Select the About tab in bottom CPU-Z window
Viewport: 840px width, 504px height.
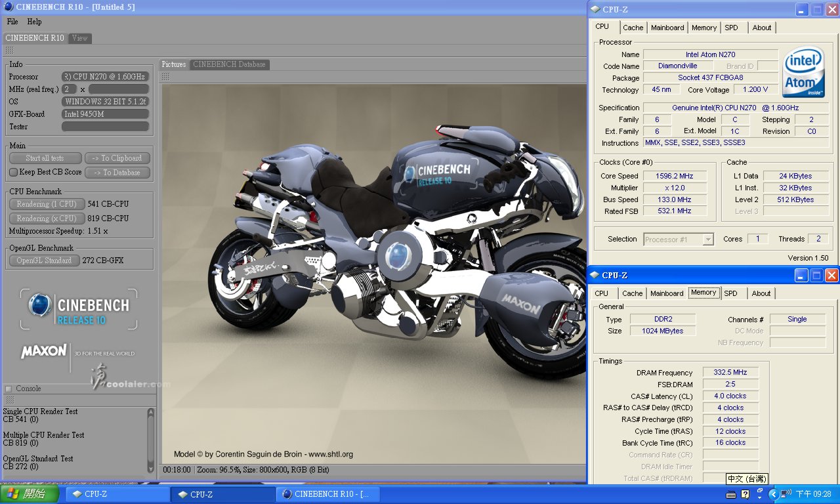point(761,293)
